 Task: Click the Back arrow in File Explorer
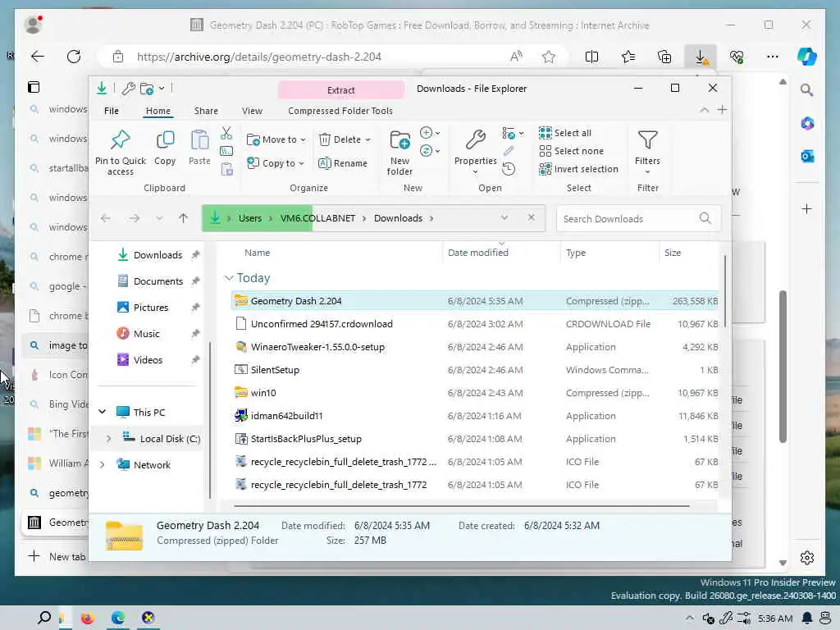106,218
